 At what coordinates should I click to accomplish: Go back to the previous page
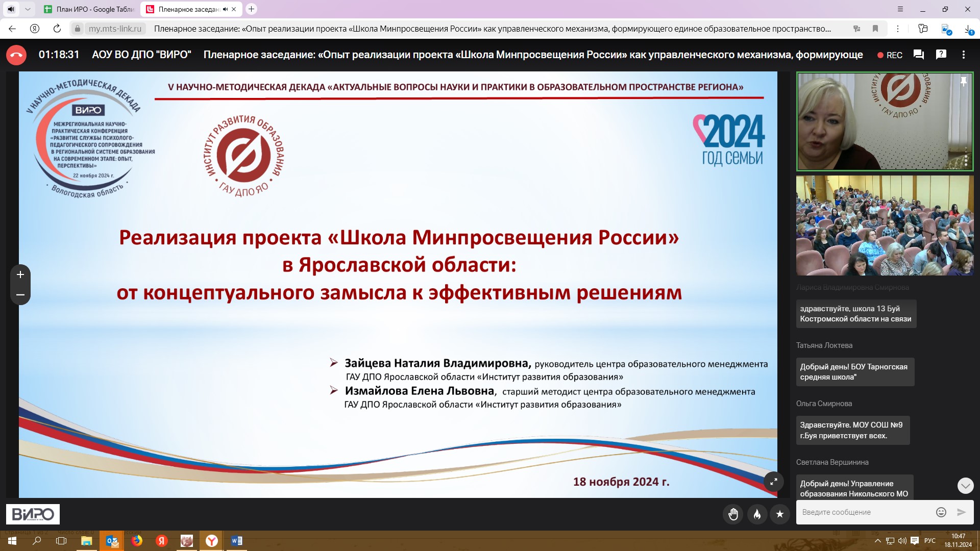point(12,29)
